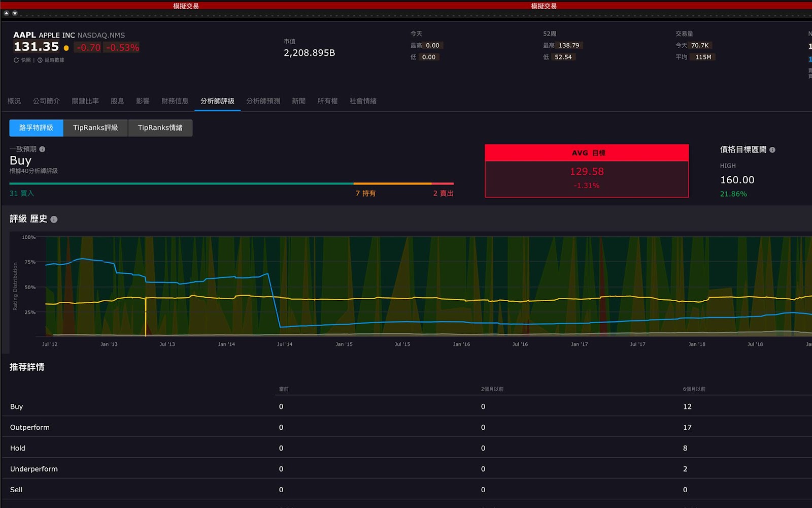Click the AAPL ticker symbol
The image size is (812, 508).
point(24,35)
